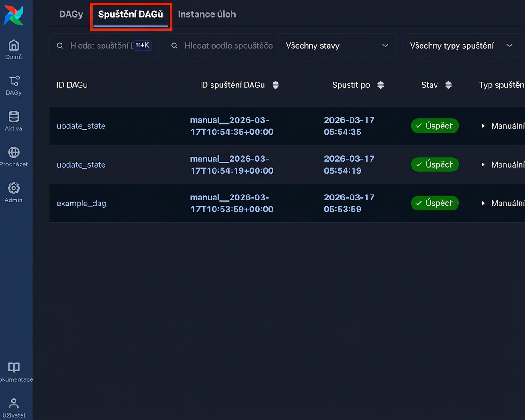Click the Airflow pinwheel logo
Screen dimensions: 525x420
[x=14, y=15]
